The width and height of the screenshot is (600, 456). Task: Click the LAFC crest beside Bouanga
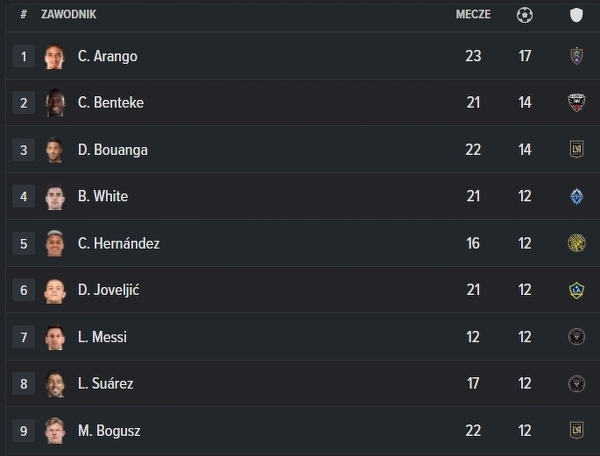[x=575, y=150]
